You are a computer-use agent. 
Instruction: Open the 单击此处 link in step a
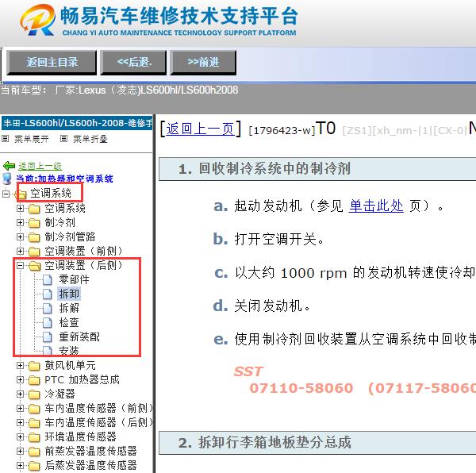click(376, 206)
